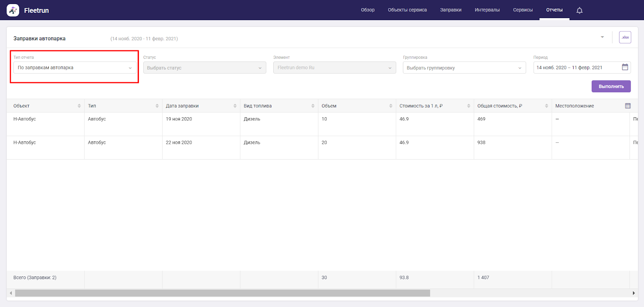Open the Интервалы tab
This screenshot has height=307, width=644.
pos(487,10)
